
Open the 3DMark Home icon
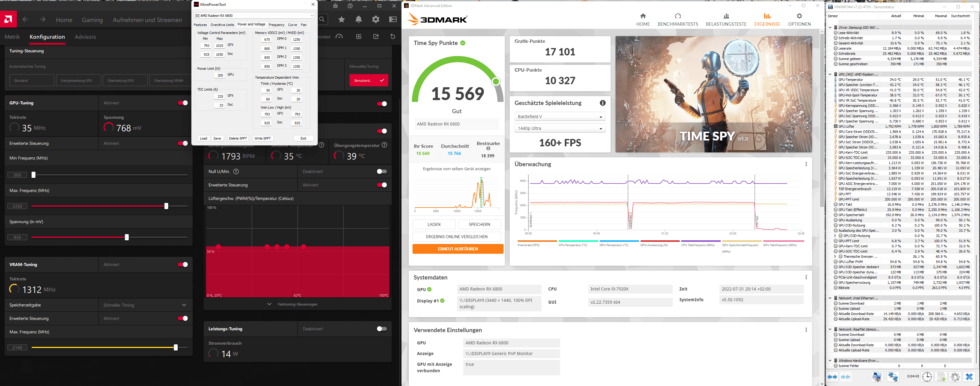point(642,16)
